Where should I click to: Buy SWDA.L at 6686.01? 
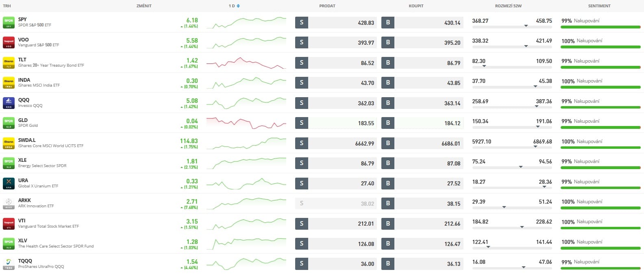coord(422,143)
